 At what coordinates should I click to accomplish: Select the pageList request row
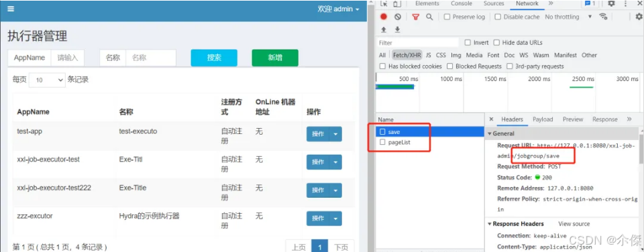(x=430, y=142)
